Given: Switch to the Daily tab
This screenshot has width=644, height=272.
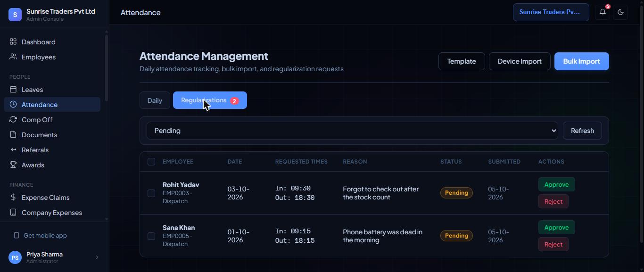Looking at the screenshot, I should pyautogui.click(x=155, y=100).
